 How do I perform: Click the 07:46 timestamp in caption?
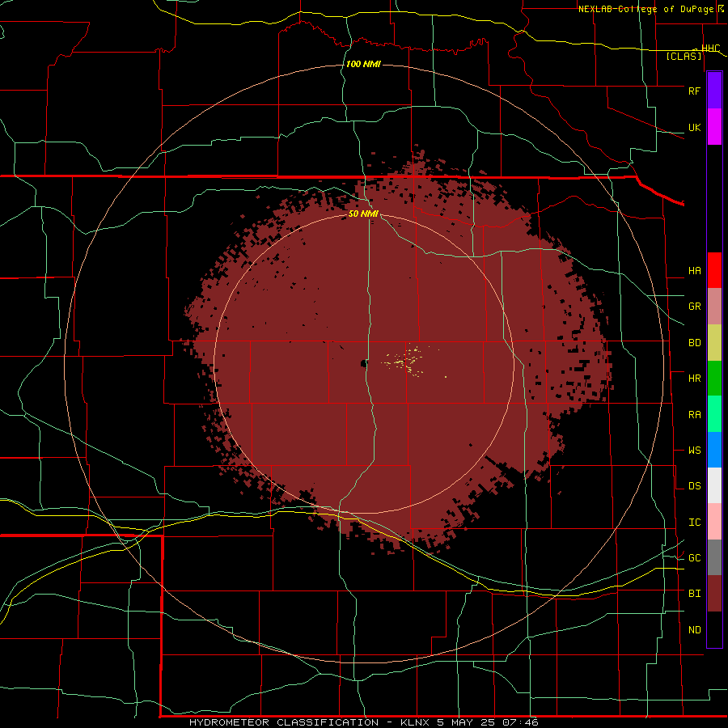tap(521, 722)
